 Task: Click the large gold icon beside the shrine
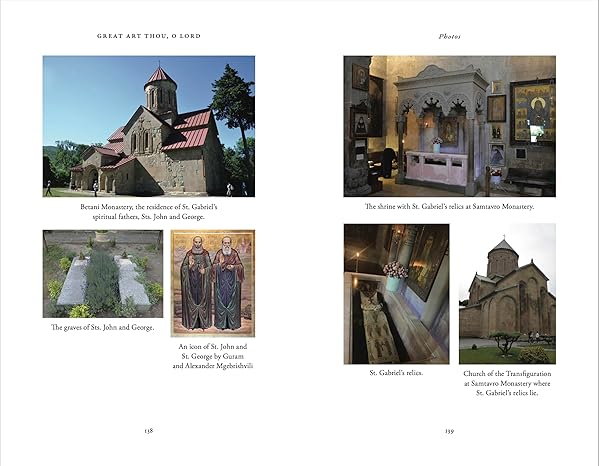533,112
